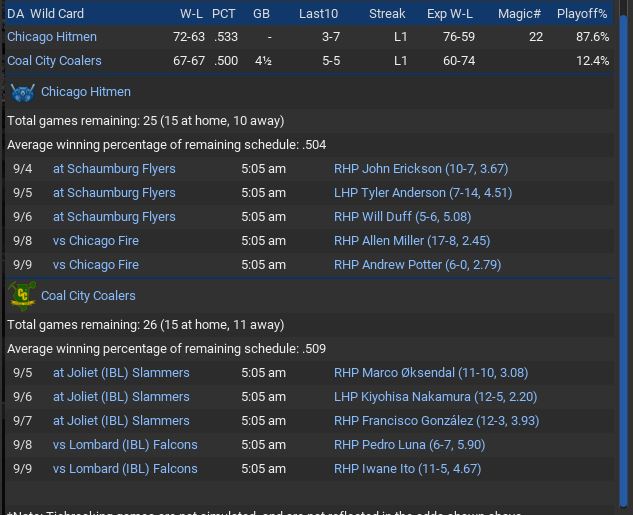Open the 9/5 game at Joliet Slammers

pos(121,373)
